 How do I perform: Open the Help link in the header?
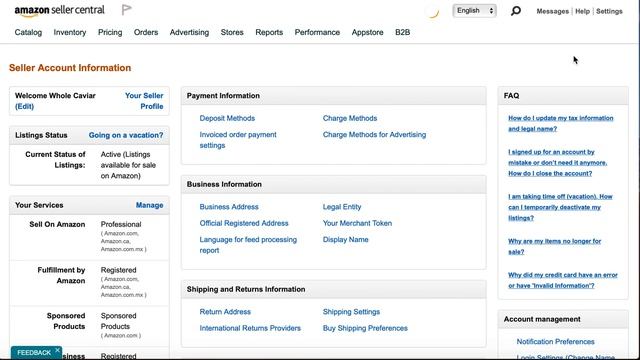coord(582,11)
